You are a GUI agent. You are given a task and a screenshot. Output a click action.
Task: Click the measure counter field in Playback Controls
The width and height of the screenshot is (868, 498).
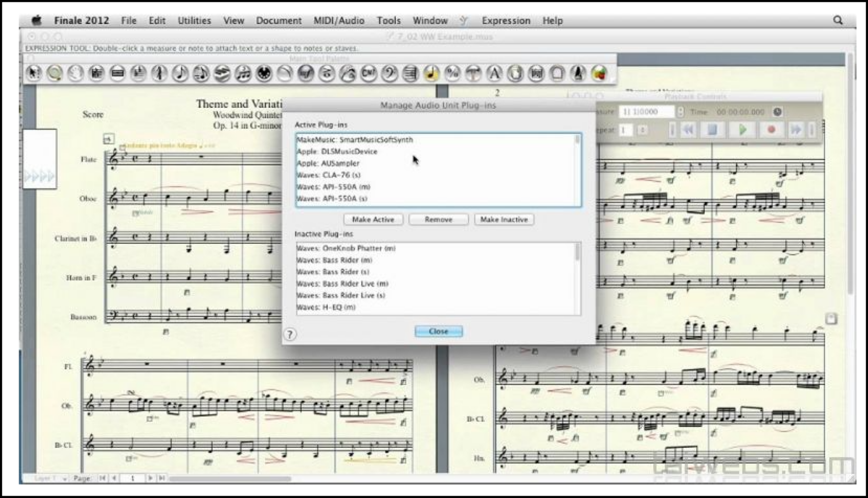point(647,111)
